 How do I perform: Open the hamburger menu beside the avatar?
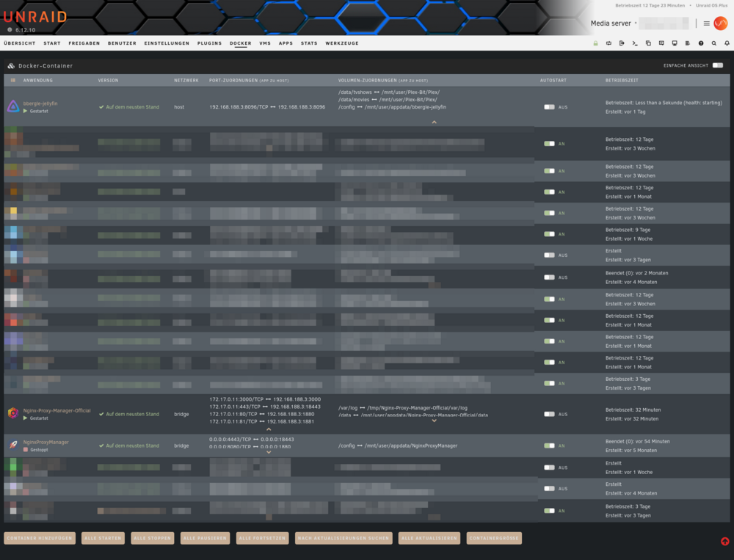tap(706, 23)
